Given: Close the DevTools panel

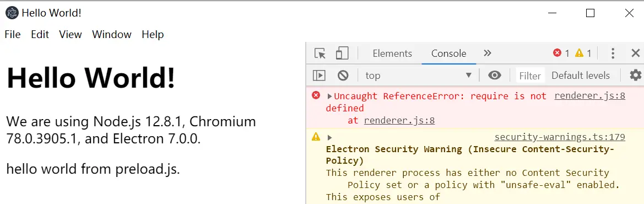Looking at the screenshot, I should point(635,53).
